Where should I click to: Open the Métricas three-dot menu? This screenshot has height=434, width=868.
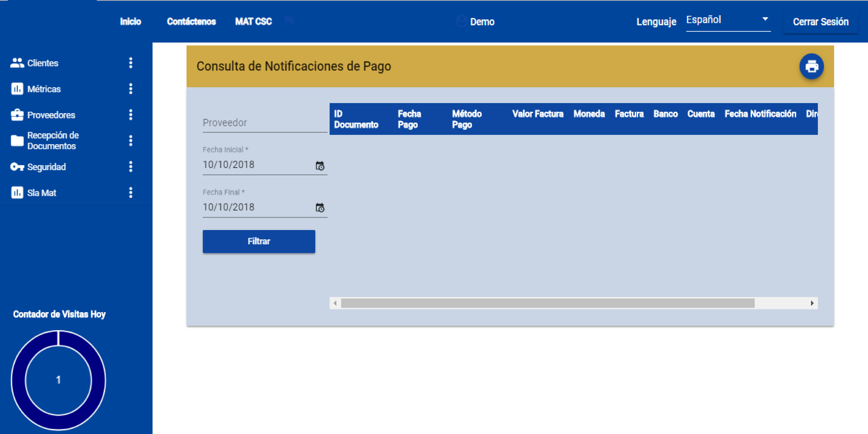tap(131, 89)
